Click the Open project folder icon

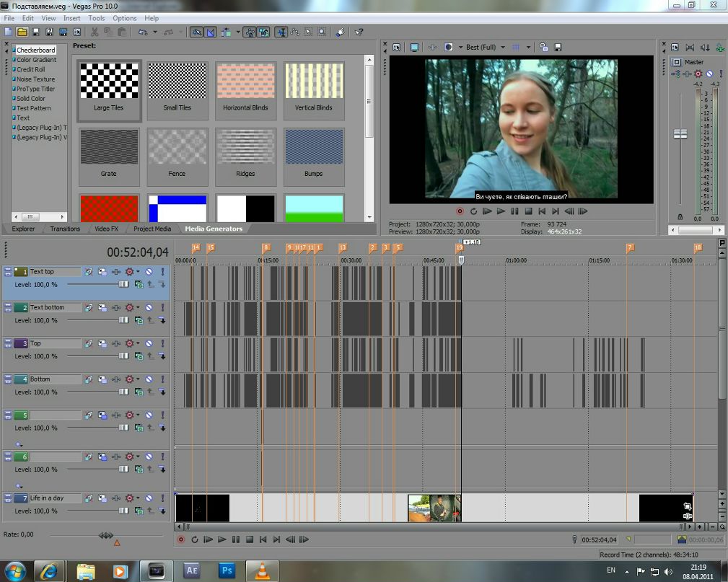pyautogui.click(x=22, y=32)
